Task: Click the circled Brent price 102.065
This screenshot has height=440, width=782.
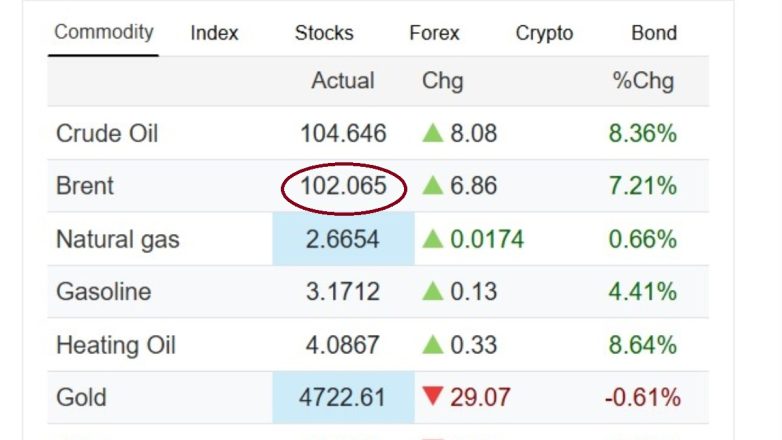Action: click(x=343, y=186)
